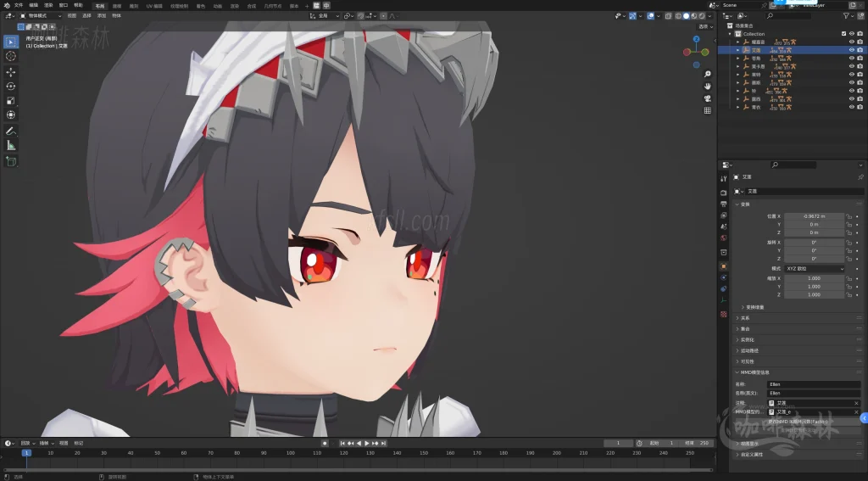The image size is (868, 481).
Task: Click the Blender logo menu
Action: pos(7,6)
